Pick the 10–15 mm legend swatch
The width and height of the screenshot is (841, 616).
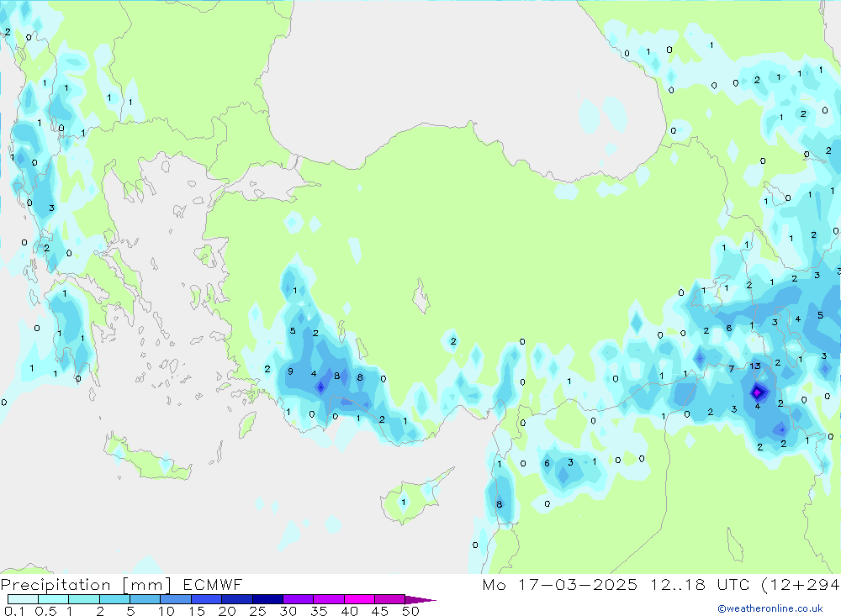(176, 599)
